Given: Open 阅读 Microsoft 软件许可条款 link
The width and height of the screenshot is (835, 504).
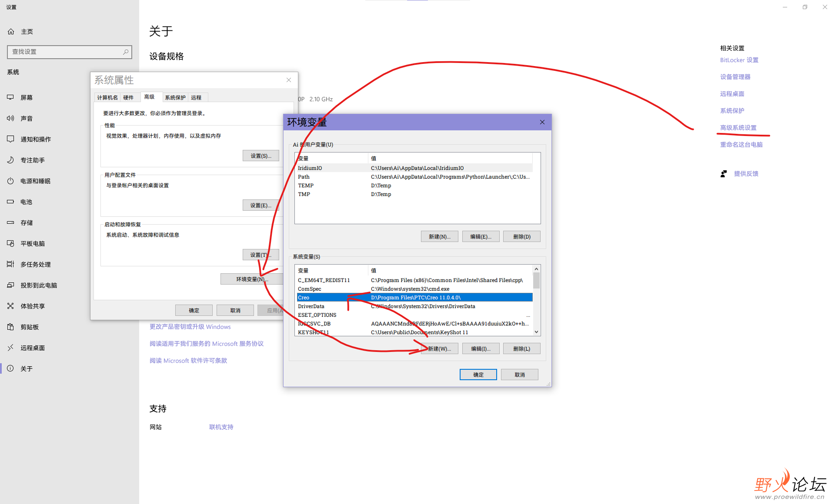Looking at the screenshot, I should point(188,360).
